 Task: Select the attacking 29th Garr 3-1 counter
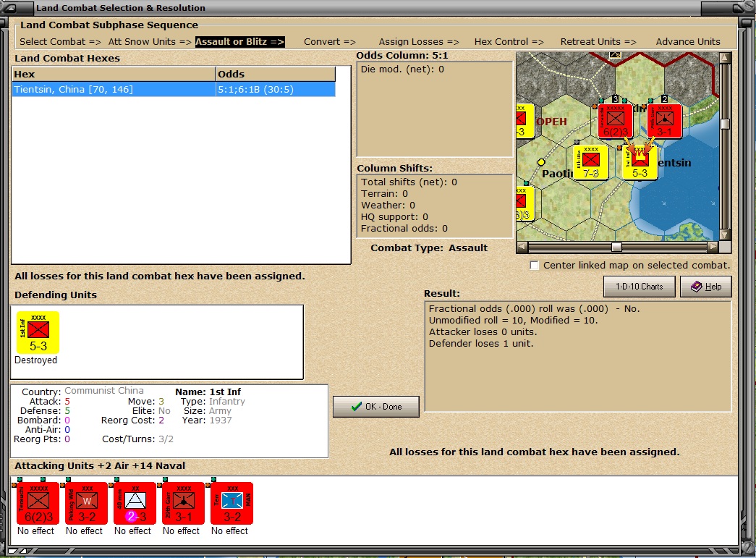pyautogui.click(x=183, y=504)
